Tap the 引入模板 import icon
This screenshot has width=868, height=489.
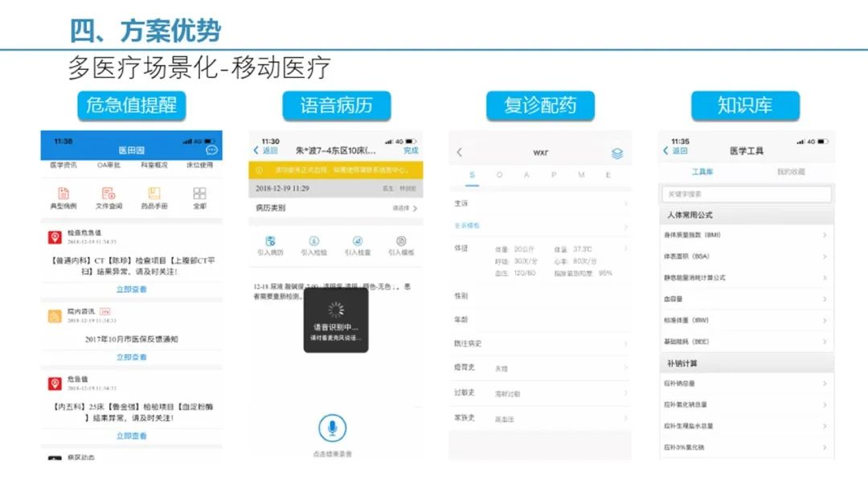401,241
